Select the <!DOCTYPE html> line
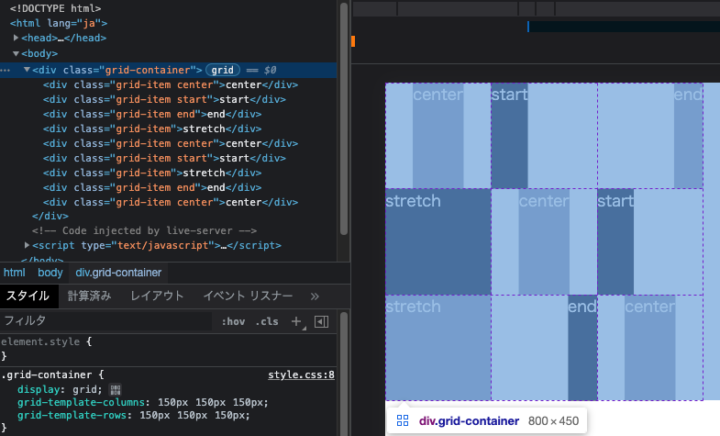Image resolution: width=720 pixels, height=436 pixels. pyautogui.click(x=56, y=8)
